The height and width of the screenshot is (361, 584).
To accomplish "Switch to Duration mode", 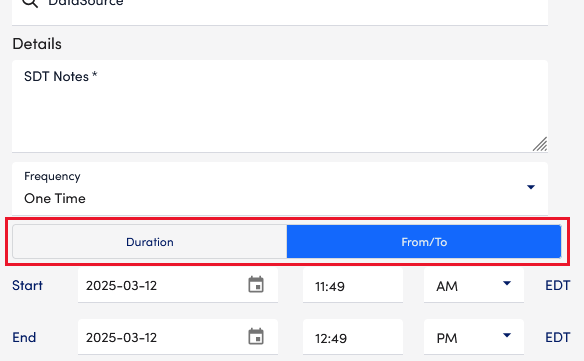I will [150, 242].
